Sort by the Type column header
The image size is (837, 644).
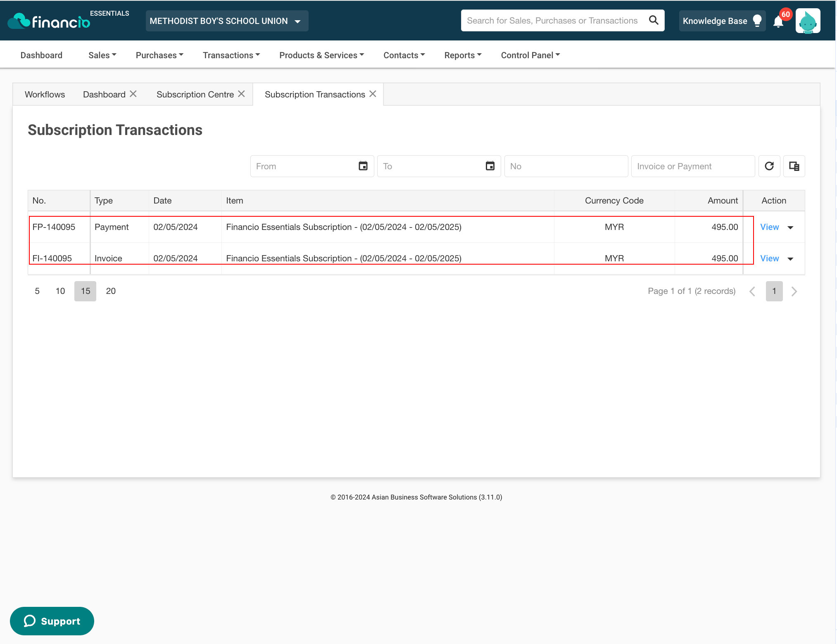click(x=119, y=201)
